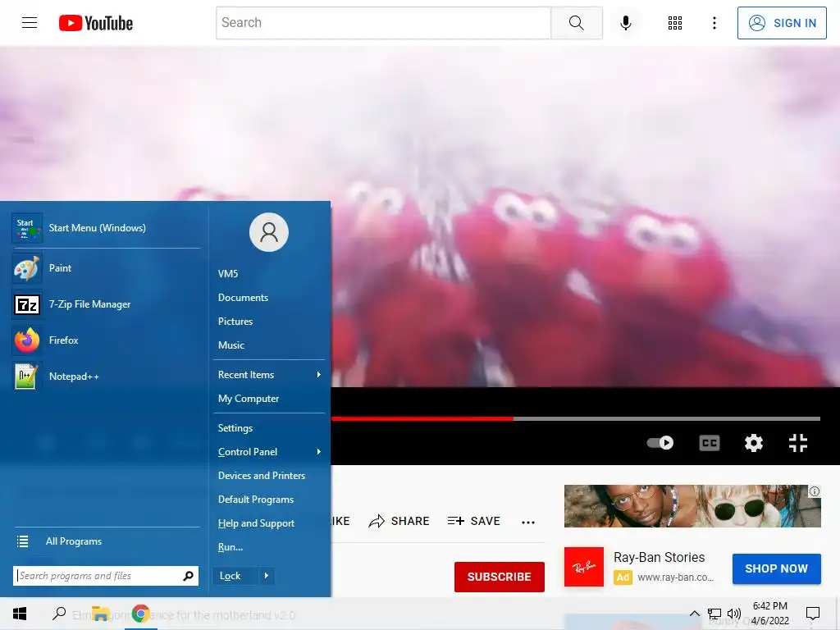The image size is (840, 630).
Task: Click the start menu search magnifier icon
Action: click(188, 576)
